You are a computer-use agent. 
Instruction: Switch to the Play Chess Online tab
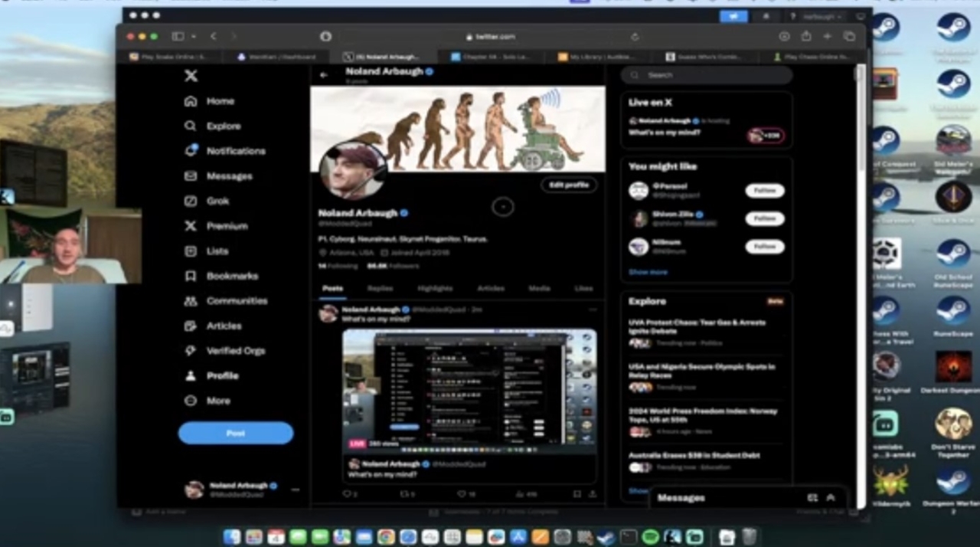point(813,57)
